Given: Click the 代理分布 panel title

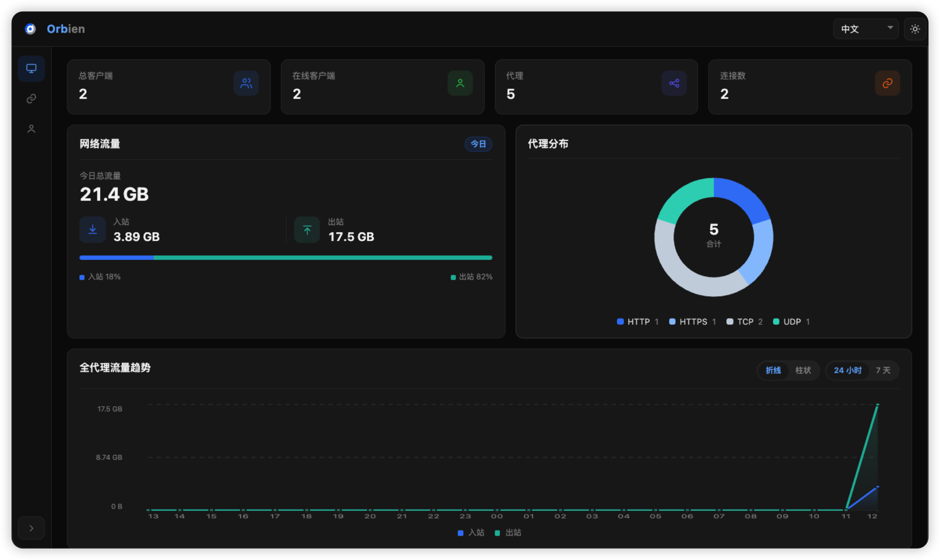Looking at the screenshot, I should pyautogui.click(x=548, y=144).
